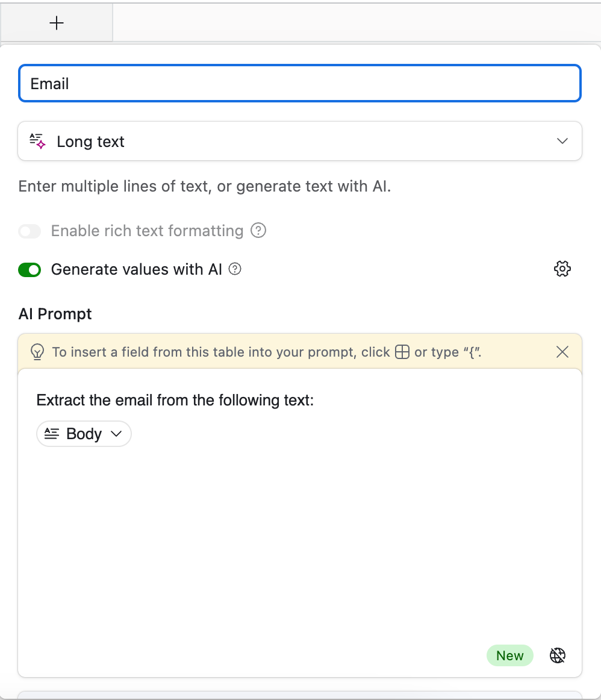Click the chevron on the field type selector

[562, 141]
